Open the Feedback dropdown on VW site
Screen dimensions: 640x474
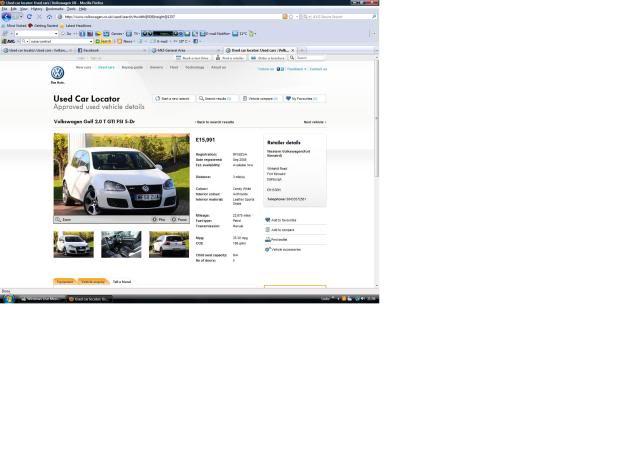(296, 69)
